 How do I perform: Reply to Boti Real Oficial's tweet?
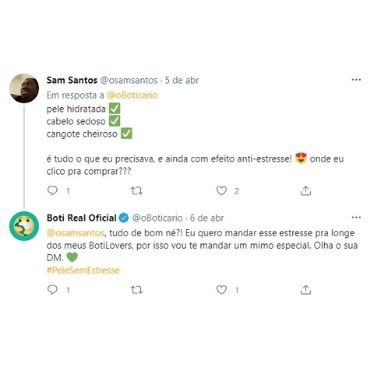pyautogui.click(x=53, y=289)
